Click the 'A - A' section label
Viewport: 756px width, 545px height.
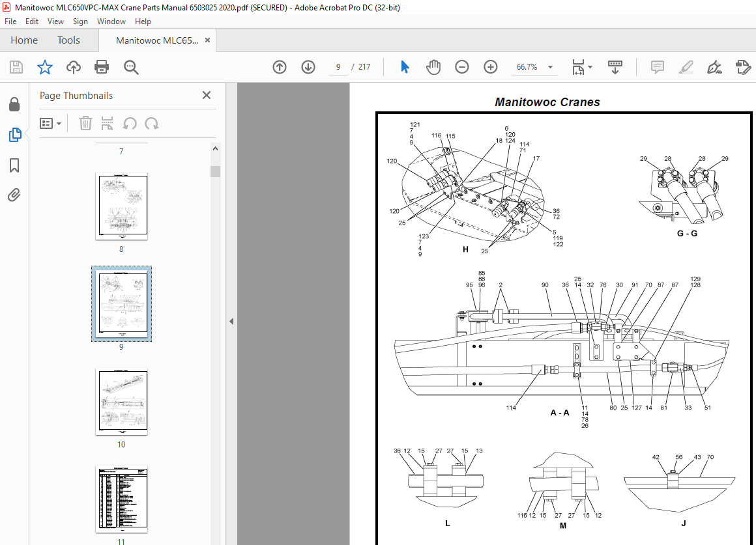point(560,412)
